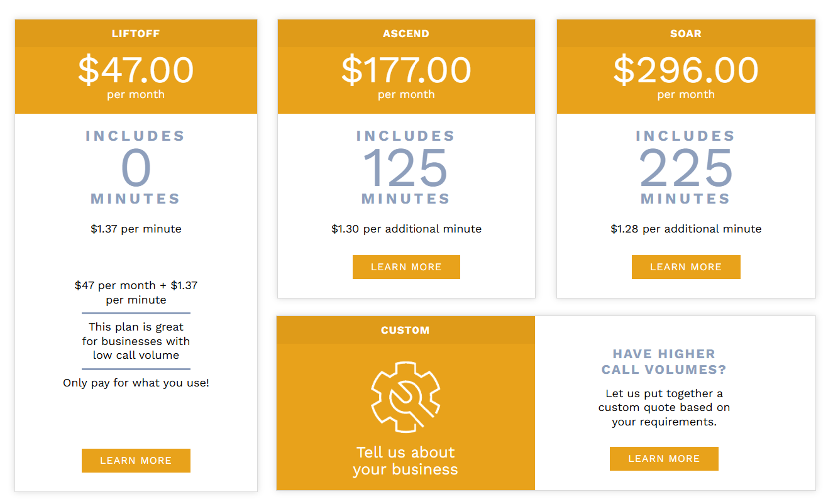Click "Have higher call volumes?" heading
The height and width of the screenshot is (504, 833).
click(664, 362)
